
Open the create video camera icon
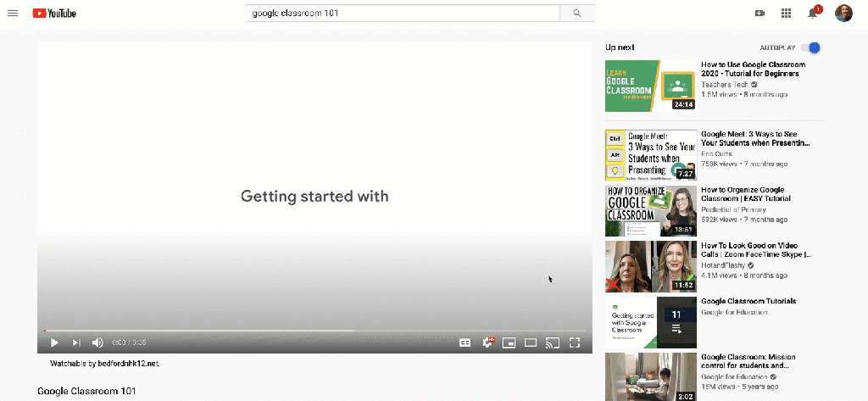[759, 13]
